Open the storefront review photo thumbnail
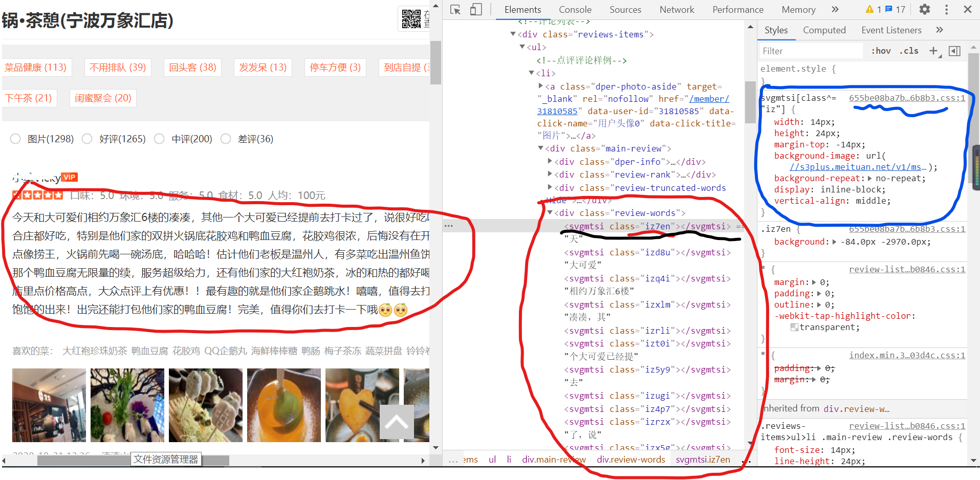The width and height of the screenshot is (980, 480). [x=49, y=405]
